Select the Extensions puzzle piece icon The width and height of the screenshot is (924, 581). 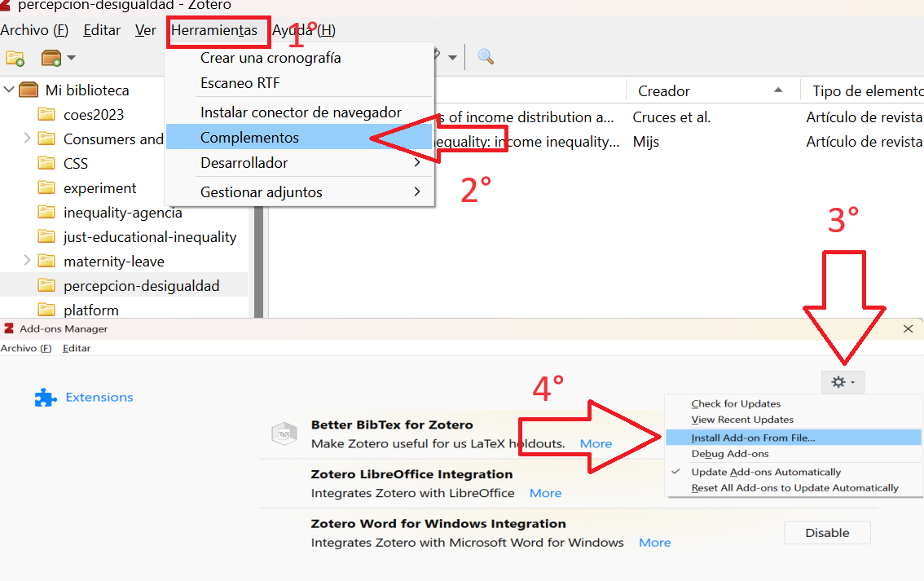45,398
